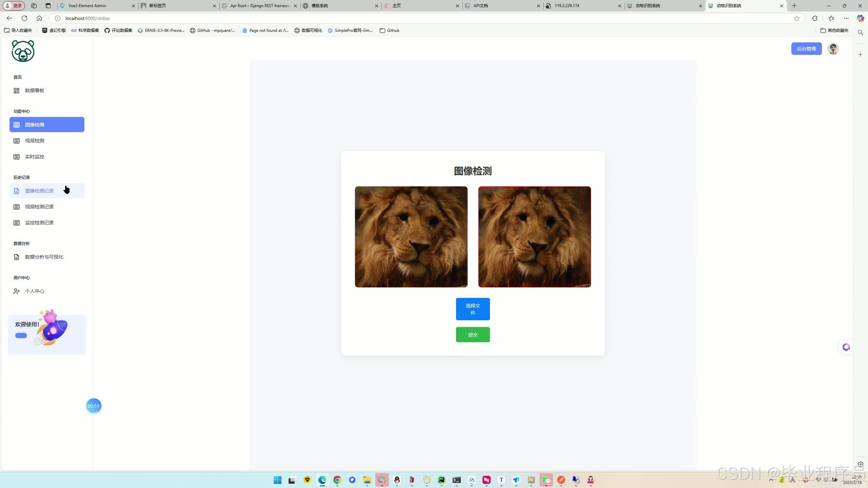Click the browser refresh icon
Screen dimensions: 868x488
(x=24, y=18)
